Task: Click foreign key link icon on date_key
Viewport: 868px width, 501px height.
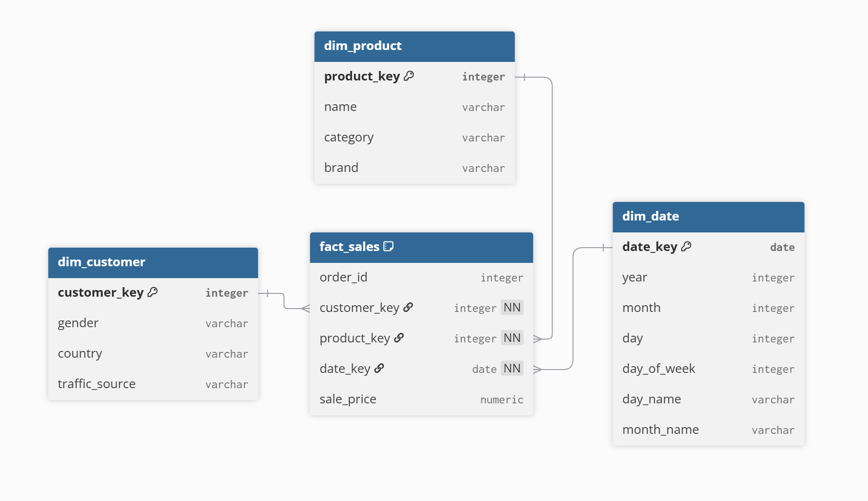Action: point(379,368)
